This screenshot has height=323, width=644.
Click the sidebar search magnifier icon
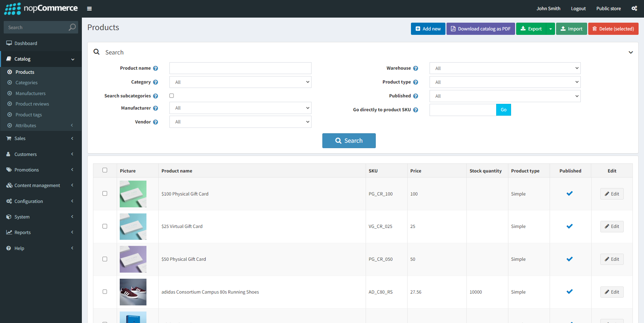pos(72,27)
